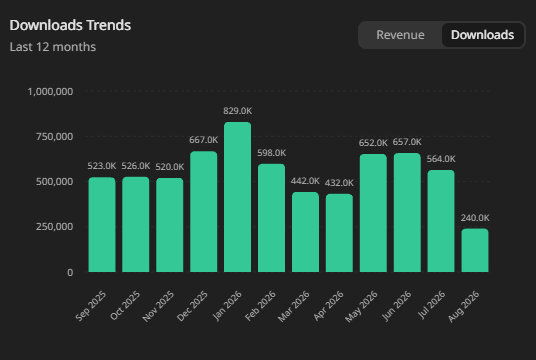Click the 520.0K value label
Image resolution: width=536 pixels, height=360 pixels.
tap(170, 167)
